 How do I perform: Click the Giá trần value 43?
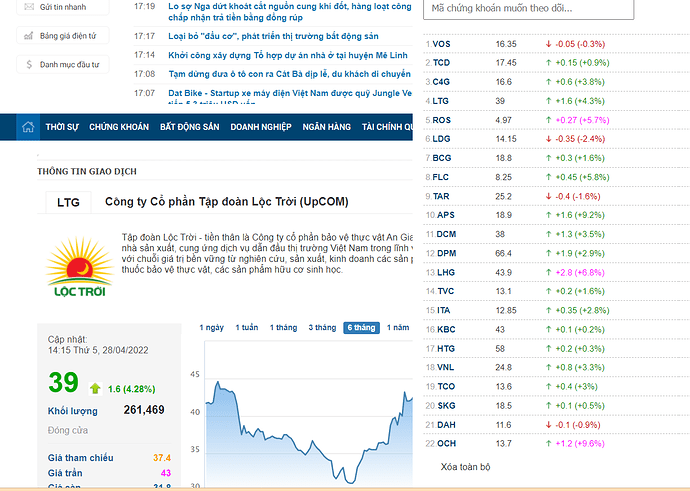pos(166,473)
